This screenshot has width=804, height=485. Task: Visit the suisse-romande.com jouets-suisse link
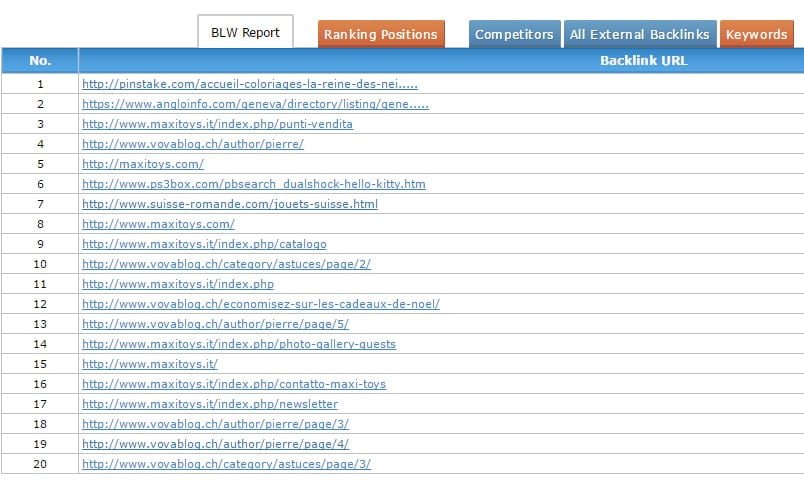point(229,204)
